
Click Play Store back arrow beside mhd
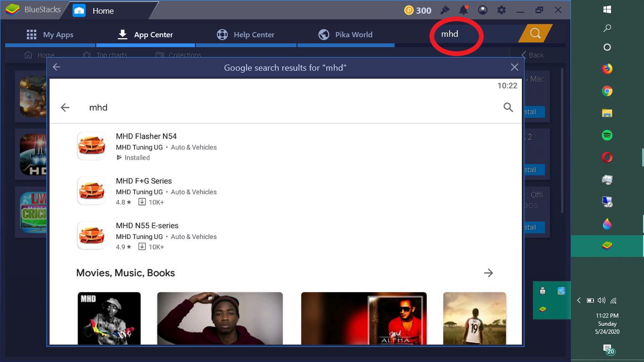tap(65, 107)
